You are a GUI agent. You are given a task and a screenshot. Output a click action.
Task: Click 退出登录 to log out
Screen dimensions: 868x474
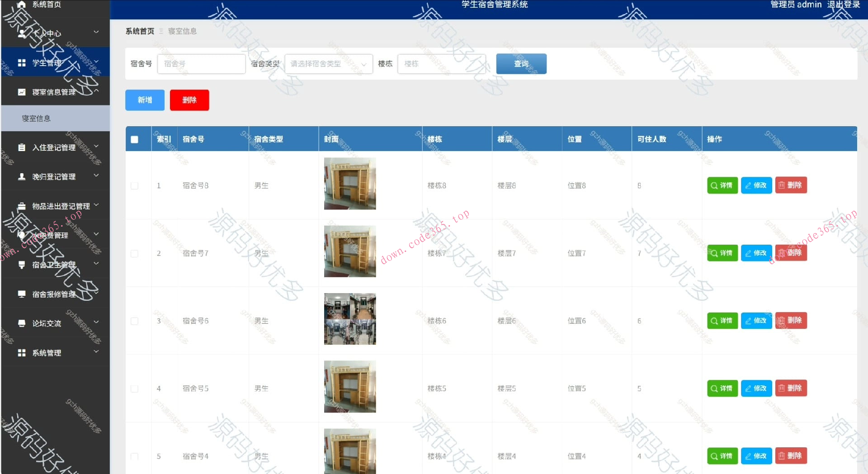pyautogui.click(x=845, y=5)
